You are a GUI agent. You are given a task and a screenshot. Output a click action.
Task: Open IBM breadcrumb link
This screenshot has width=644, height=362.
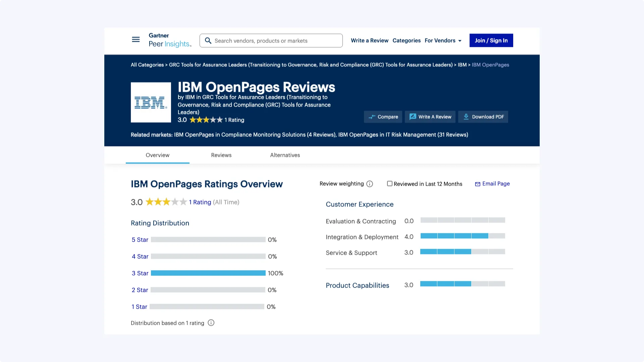(x=462, y=65)
